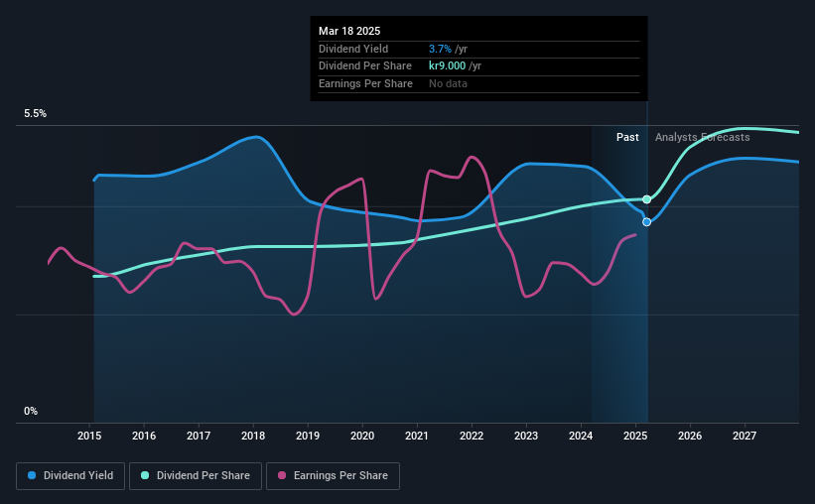
Task: Select the 2018 x-axis label
Action: coord(253,436)
